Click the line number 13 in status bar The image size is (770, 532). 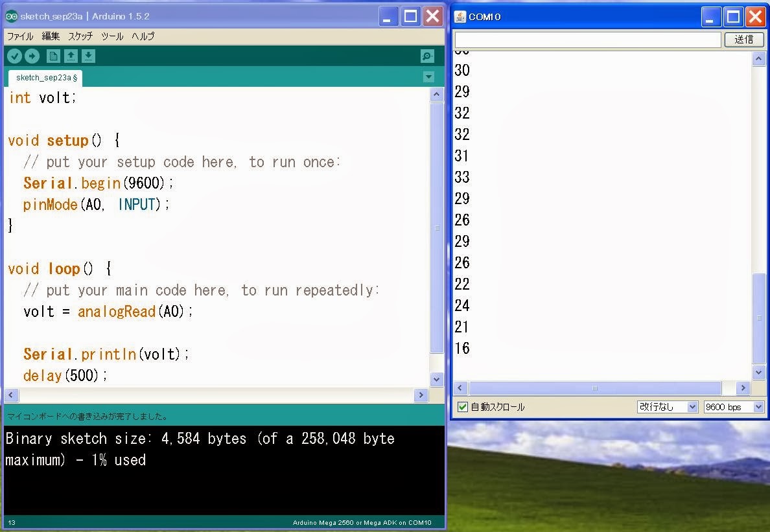tap(12, 523)
